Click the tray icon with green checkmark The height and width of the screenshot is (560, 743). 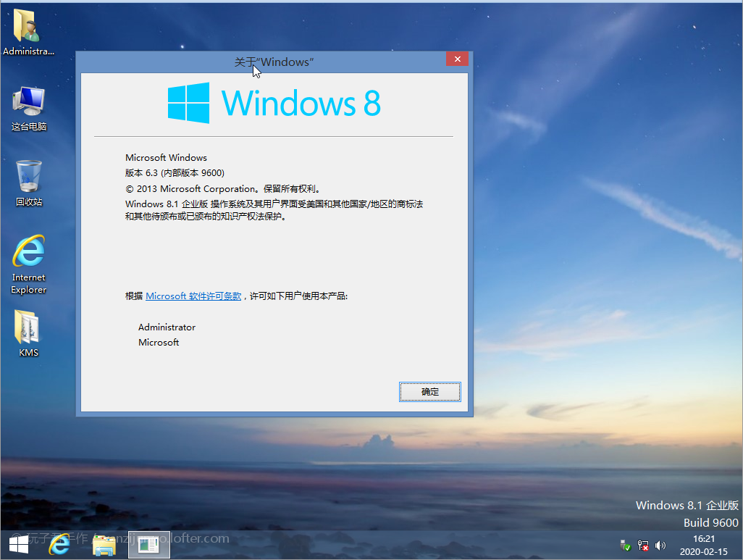click(x=625, y=545)
